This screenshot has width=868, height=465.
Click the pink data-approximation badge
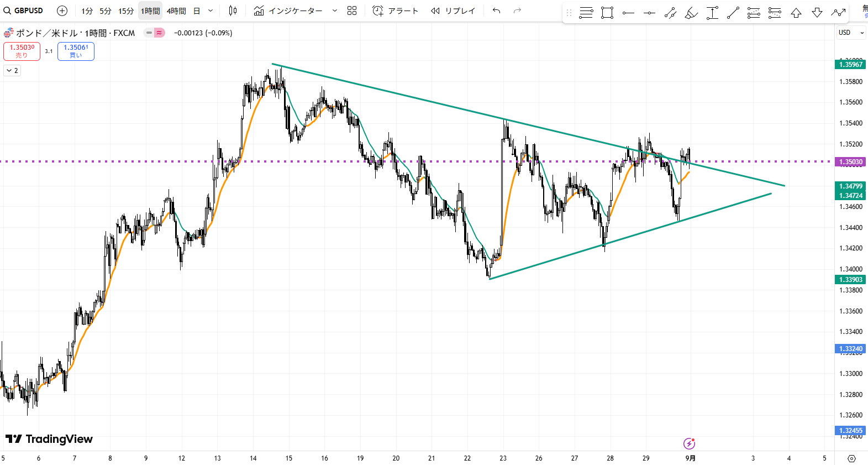click(x=159, y=33)
